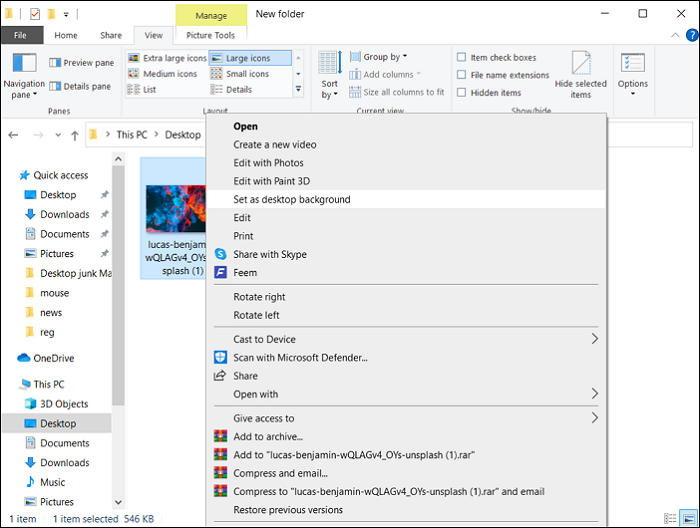This screenshot has width=700, height=528.
Task: Toggle the Details pane
Action: point(80,86)
